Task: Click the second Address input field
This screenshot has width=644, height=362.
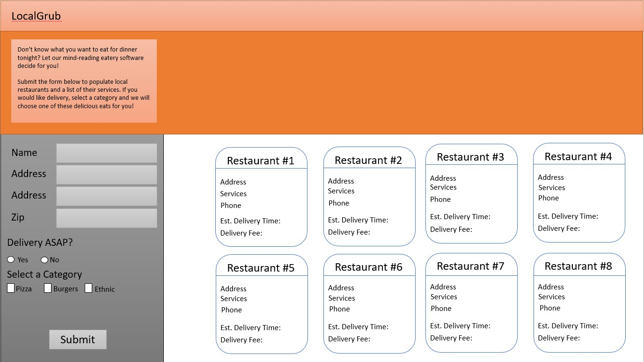Action: coord(106,196)
